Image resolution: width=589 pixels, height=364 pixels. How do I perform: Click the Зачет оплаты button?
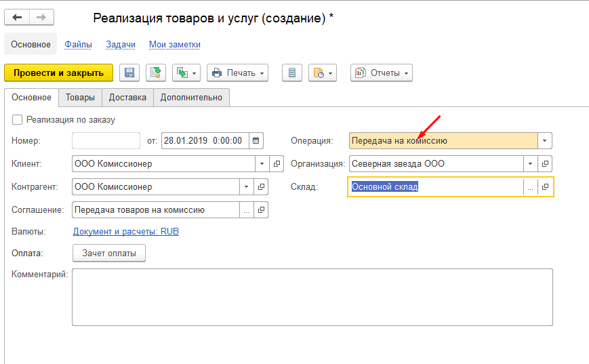[x=109, y=253]
